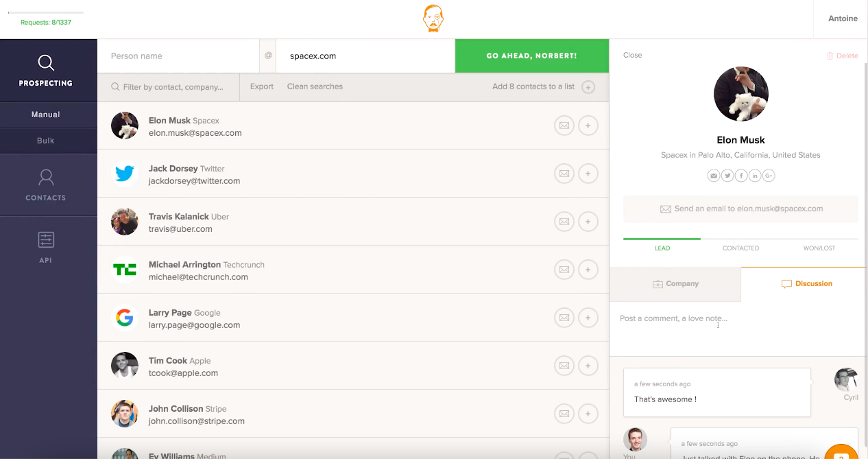Screen dimensions: 868x459
Task: Add Elon Musk to a list with plus icon
Action: pos(588,126)
